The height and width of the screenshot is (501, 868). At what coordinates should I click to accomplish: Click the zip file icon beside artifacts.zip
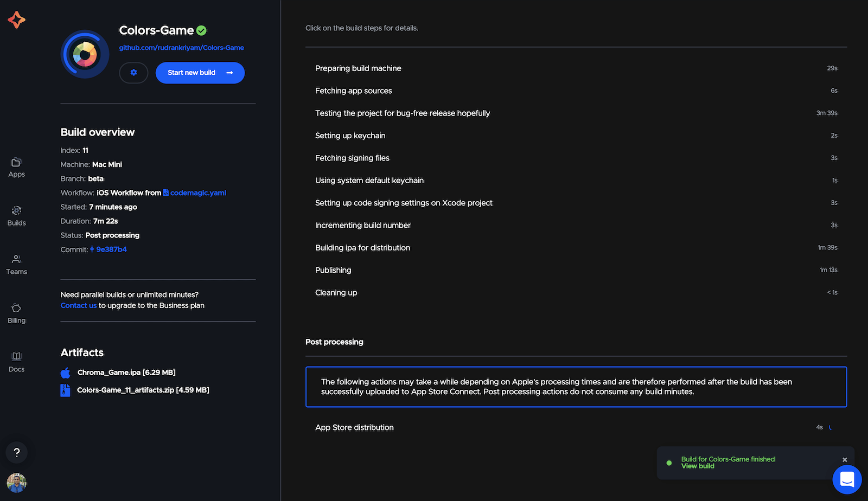(x=65, y=390)
